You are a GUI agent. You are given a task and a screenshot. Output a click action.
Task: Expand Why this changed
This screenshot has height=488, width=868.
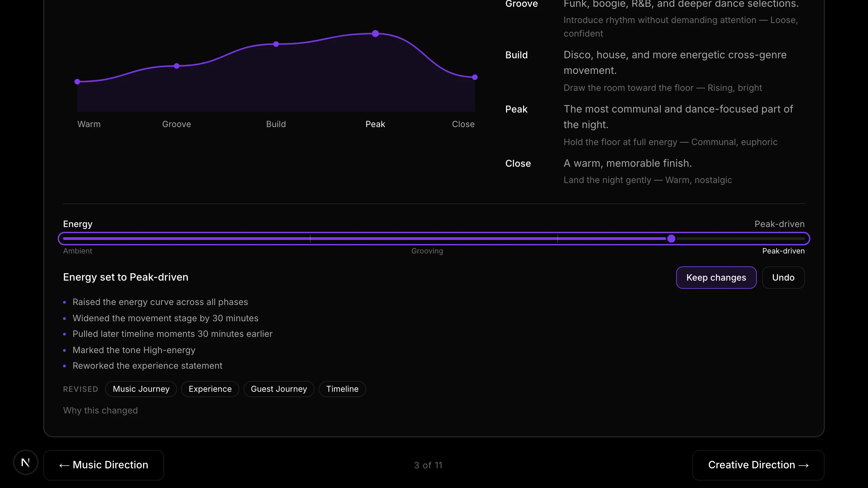click(100, 410)
